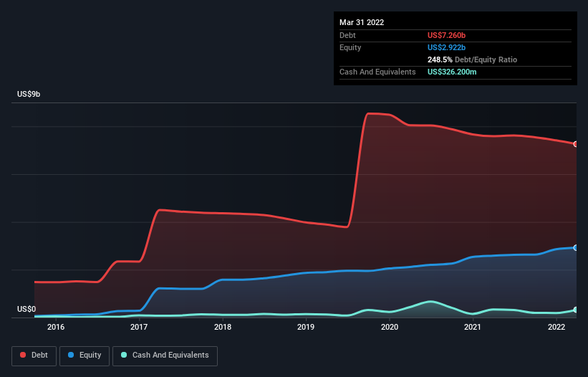
Task: Click the Cash And Equivalents tooltip label
Action: point(377,72)
